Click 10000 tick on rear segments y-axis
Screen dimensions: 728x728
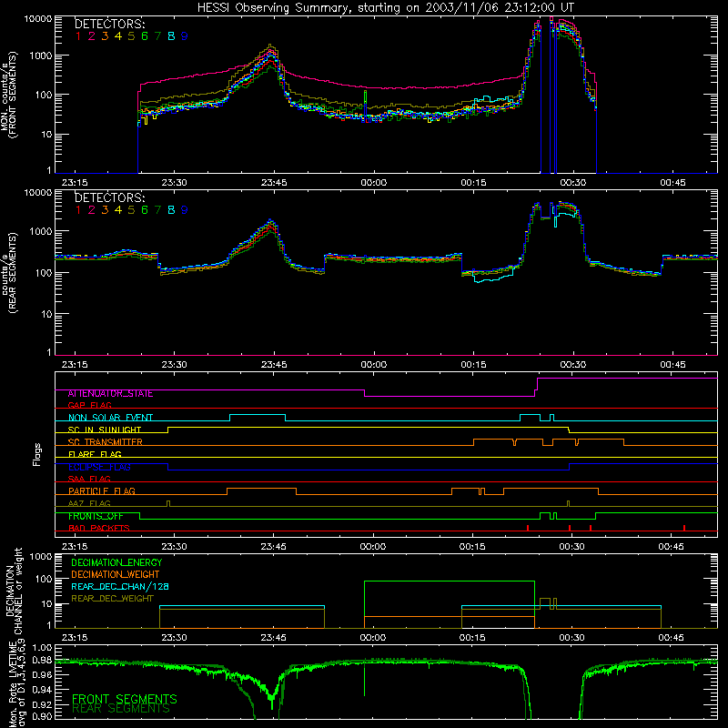(x=38, y=192)
